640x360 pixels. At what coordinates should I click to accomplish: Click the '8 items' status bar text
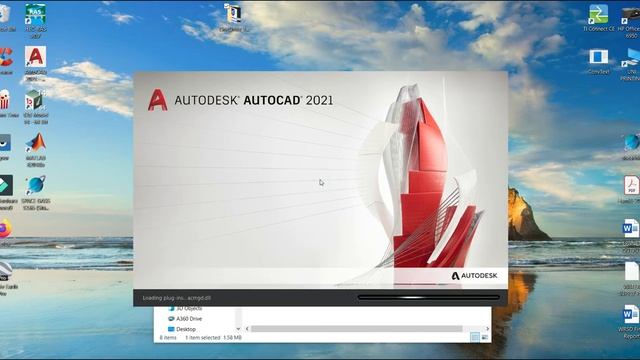pos(168,338)
